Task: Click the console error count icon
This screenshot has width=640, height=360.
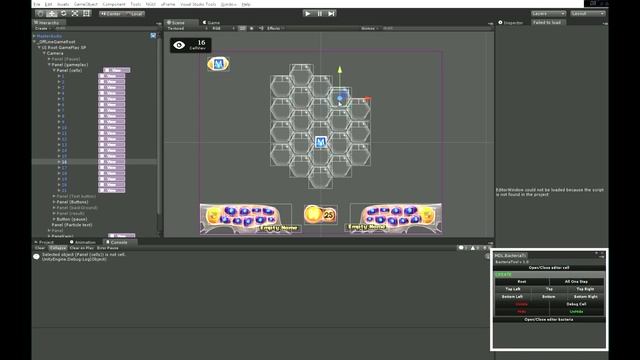Action: [486, 248]
